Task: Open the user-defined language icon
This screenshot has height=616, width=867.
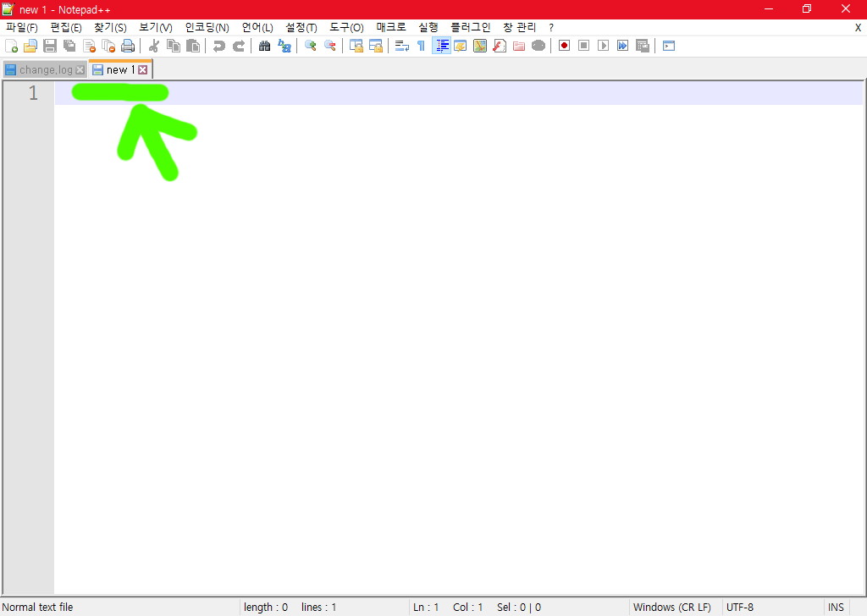Action: 460,46
